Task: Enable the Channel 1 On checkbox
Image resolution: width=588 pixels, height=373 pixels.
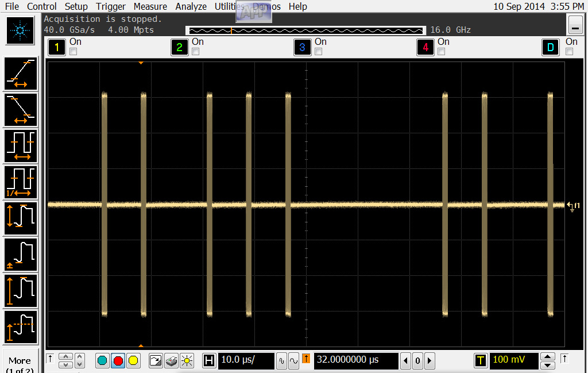Action: pyautogui.click(x=73, y=52)
